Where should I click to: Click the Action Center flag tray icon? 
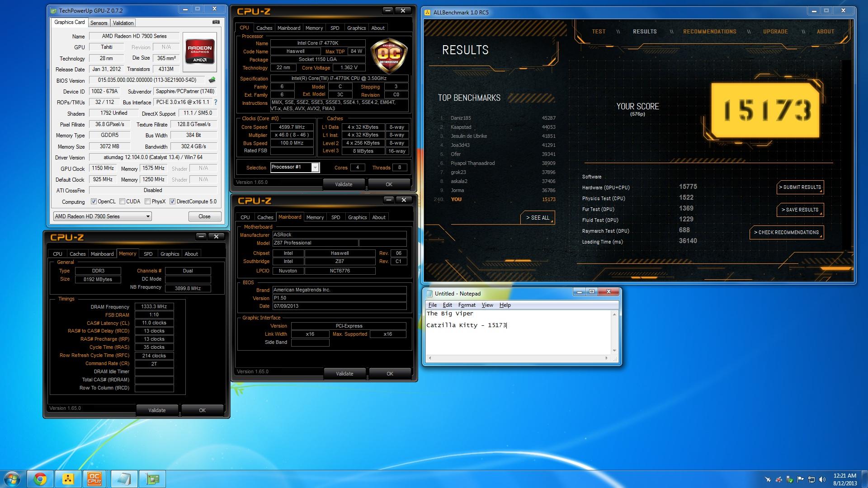point(801,479)
